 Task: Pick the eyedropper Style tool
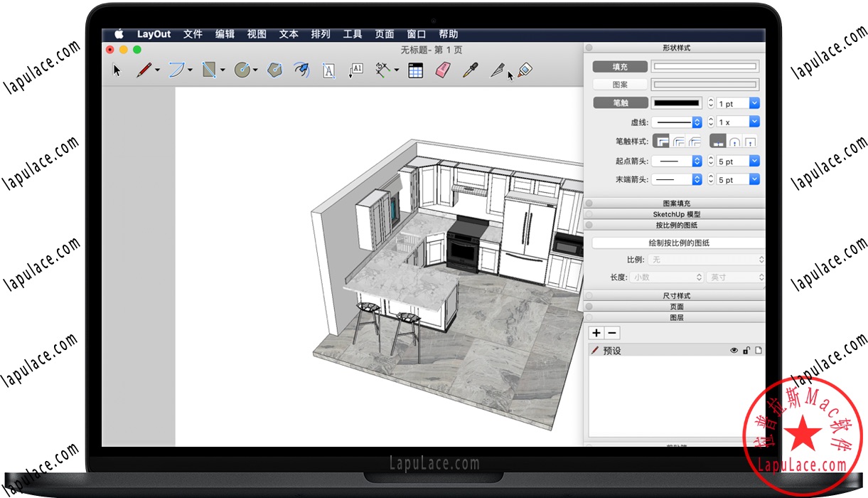(470, 70)
